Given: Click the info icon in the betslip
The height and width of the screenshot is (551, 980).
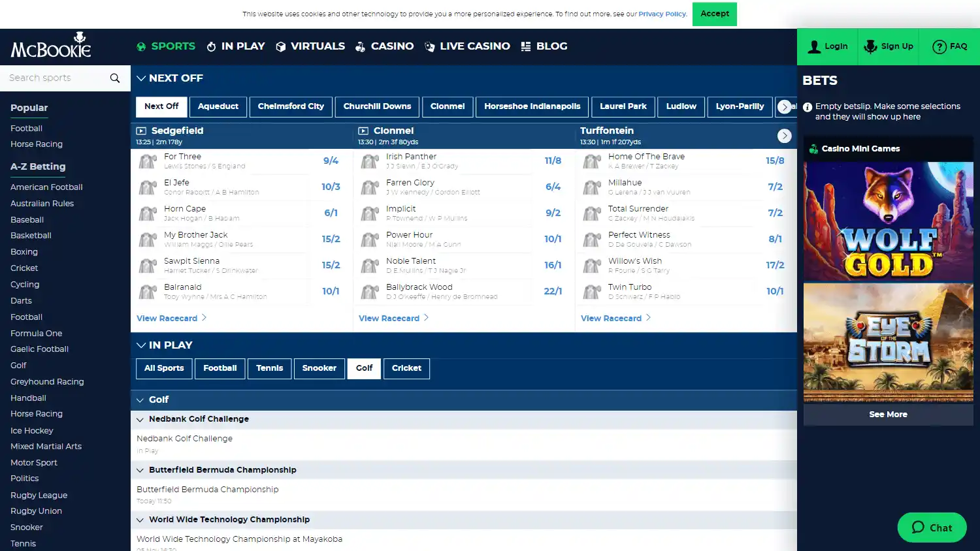Looking at the screenshot, I should tap(808, 107).
